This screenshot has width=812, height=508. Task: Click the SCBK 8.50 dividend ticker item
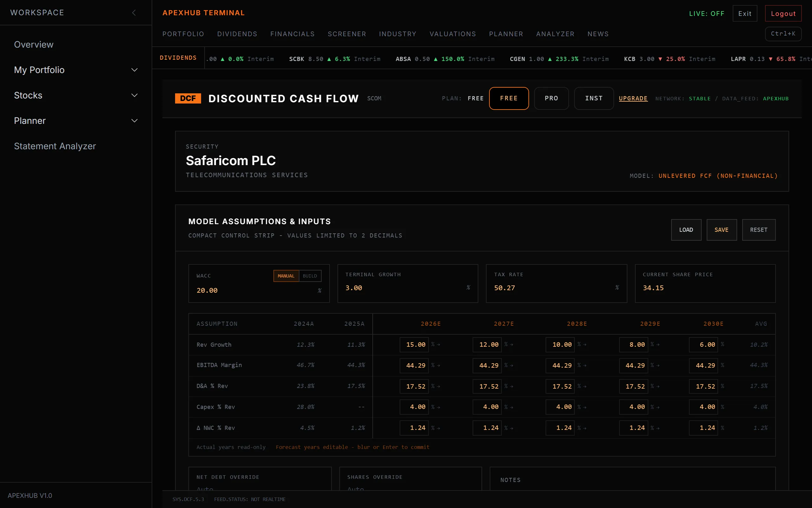[335, 59]
